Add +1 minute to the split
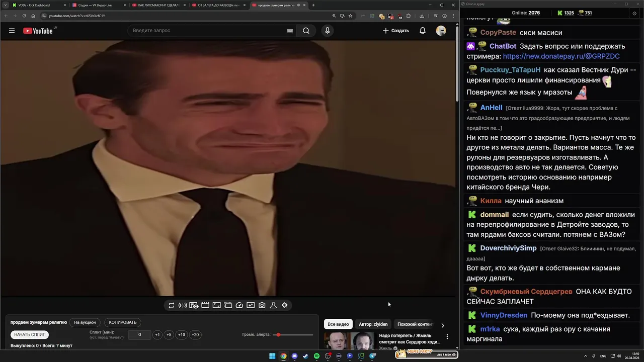 coord(157,334)
